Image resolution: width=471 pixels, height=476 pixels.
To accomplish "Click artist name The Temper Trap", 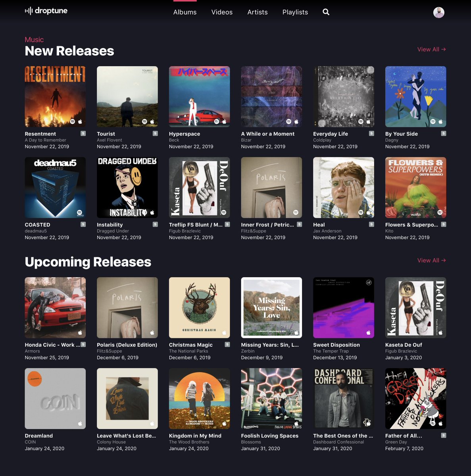I will (331, 351).
